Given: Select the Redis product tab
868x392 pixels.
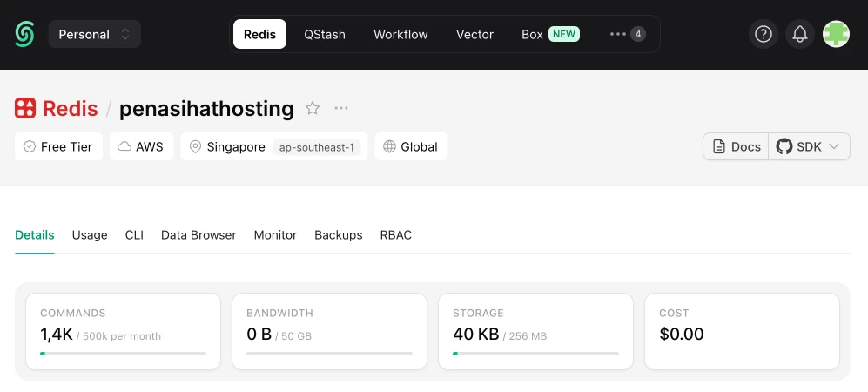Looking at the screenshot, I should [x=259, y=34].
